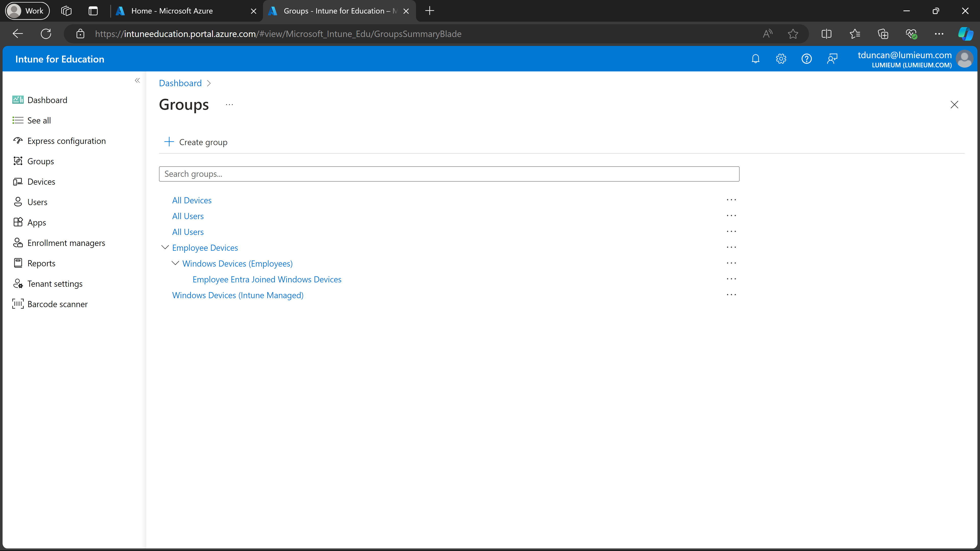Viewport: 980px width, 551px height.
Task: Open Copilot in the browser
Action: (x=965, y=34)
